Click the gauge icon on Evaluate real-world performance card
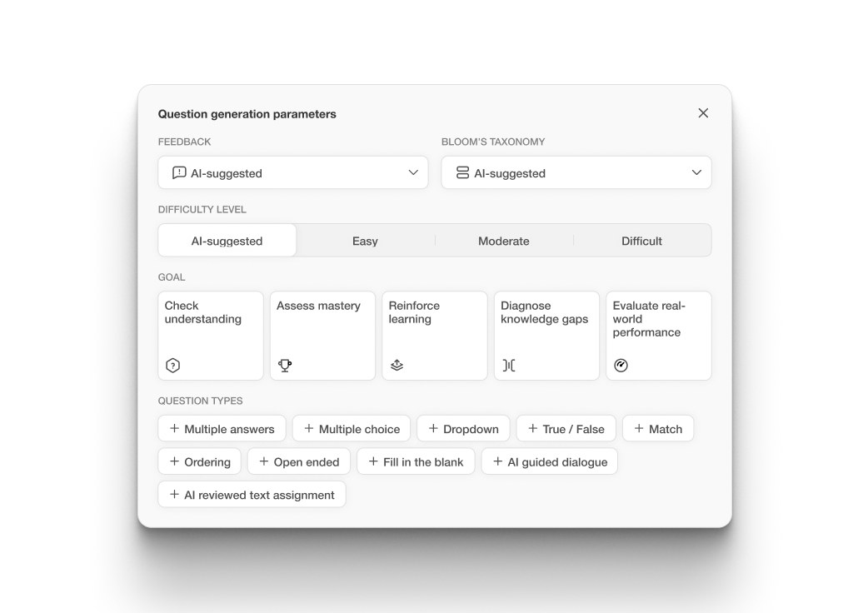 620,364
